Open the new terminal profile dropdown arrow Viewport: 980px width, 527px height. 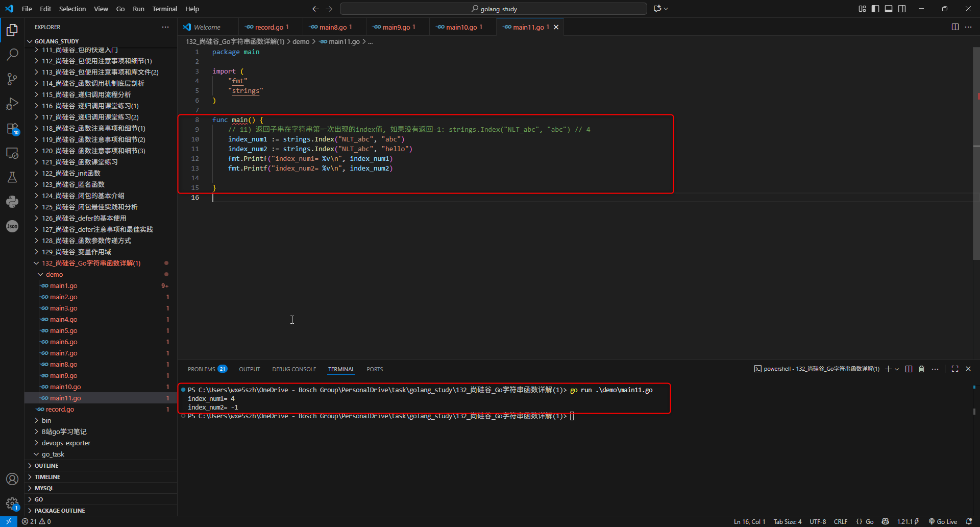coord(897,369)
